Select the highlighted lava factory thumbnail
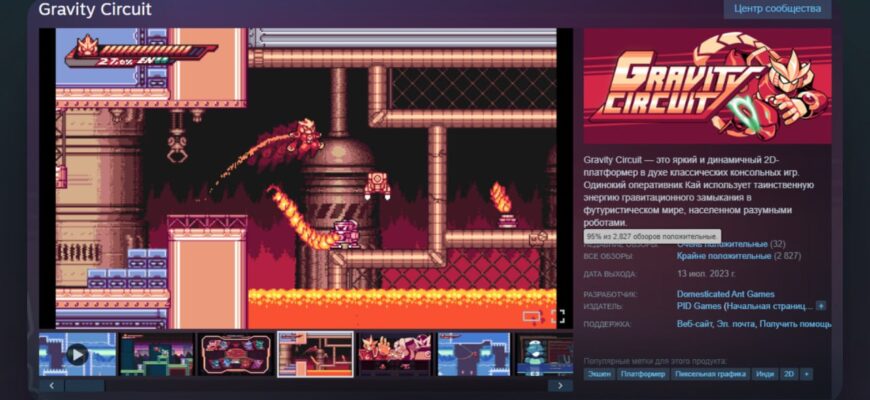 tap(315, 354)
